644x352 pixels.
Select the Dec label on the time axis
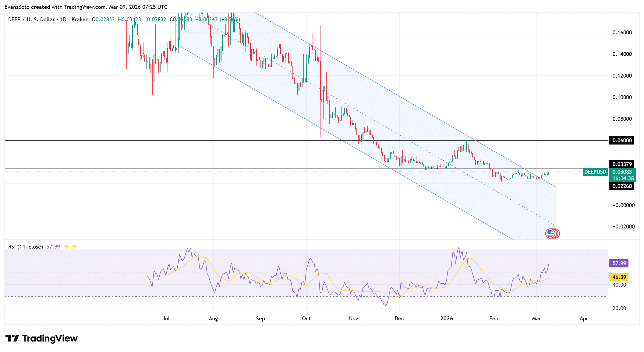coord(399,318)
